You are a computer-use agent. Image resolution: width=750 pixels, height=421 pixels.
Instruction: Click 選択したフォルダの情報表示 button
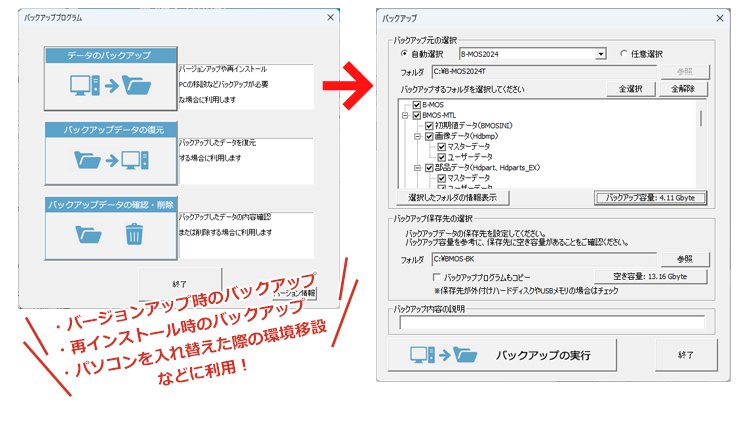[x=452, y=198]
